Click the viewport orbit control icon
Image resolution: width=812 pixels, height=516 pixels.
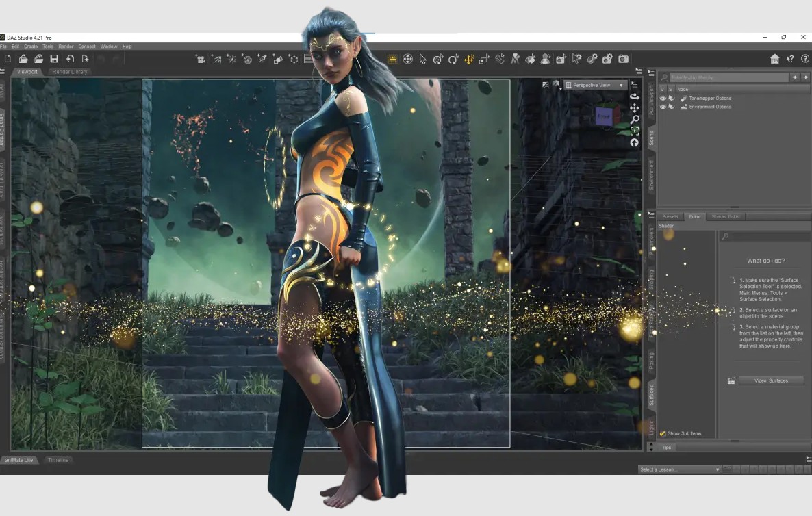pos(635,96)
